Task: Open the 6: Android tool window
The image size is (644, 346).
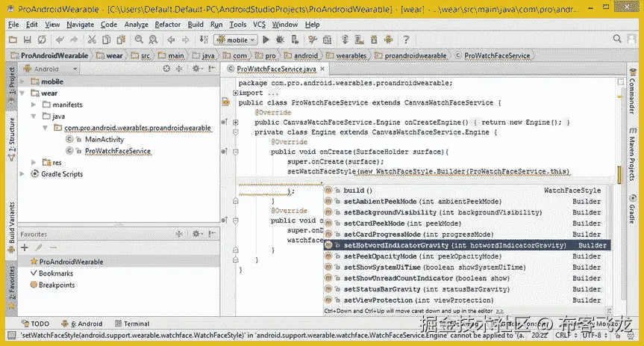Action: coord(82,324)
